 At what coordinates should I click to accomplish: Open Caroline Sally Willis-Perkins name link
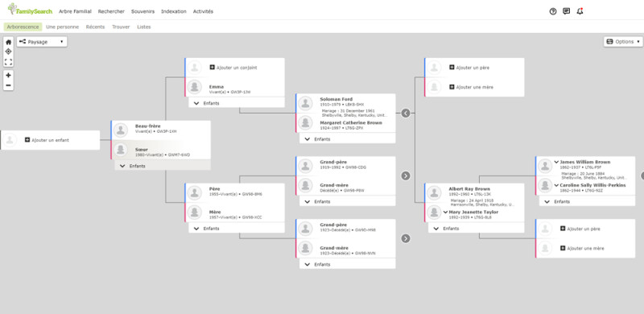592,185
